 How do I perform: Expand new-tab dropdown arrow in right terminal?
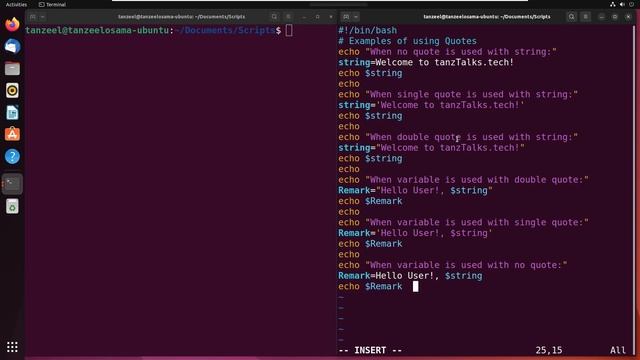[356, 17]
